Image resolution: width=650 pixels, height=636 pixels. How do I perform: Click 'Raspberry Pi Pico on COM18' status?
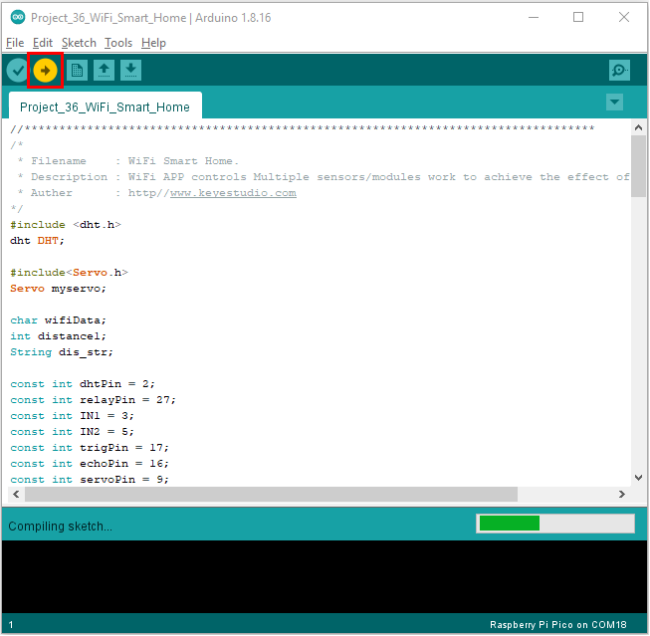point(558,625)
